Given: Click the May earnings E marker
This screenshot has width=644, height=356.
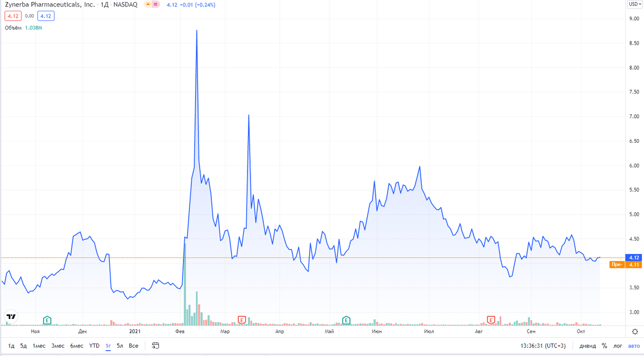Looking at the screenshot, I should point(346,321).
